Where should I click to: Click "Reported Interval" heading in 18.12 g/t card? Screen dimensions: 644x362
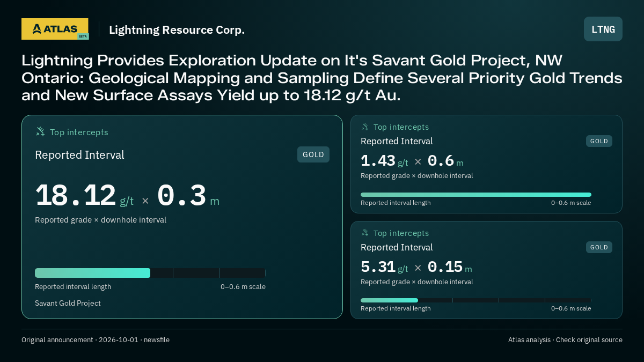tap(79, 155)
